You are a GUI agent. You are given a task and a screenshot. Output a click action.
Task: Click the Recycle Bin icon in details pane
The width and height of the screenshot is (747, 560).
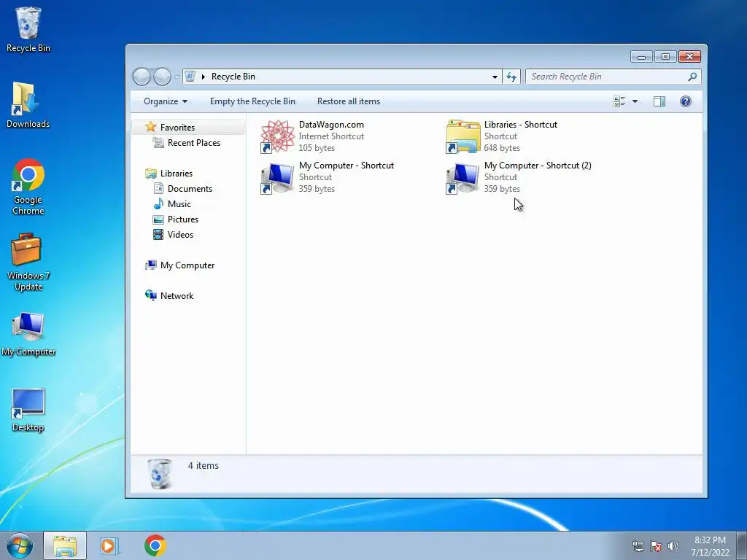160,474
